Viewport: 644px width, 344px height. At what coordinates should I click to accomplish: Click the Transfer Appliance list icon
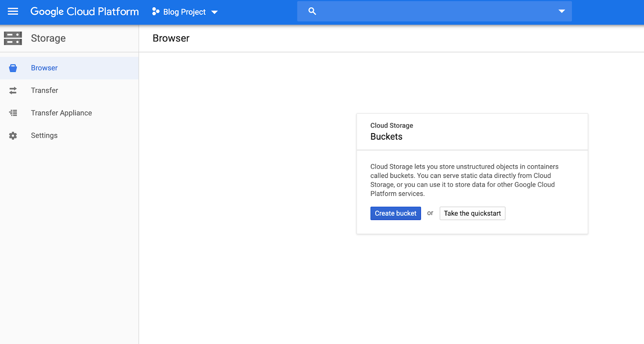(13, 113)
